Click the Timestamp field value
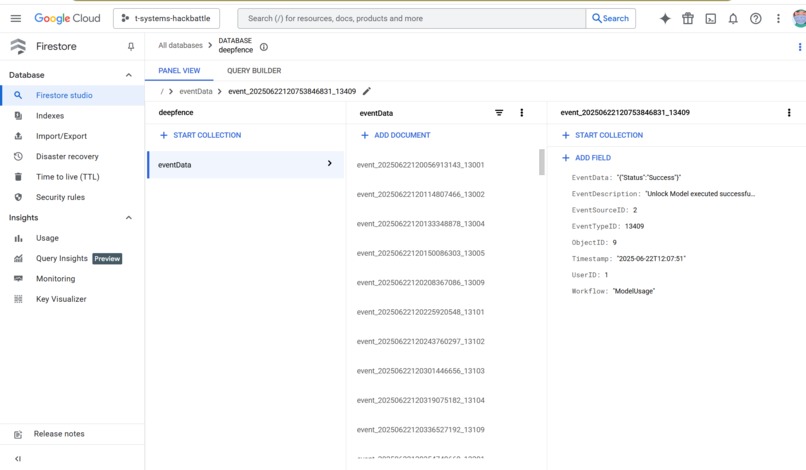This screenshot has height=470, width=806. [x=651, y=259]
